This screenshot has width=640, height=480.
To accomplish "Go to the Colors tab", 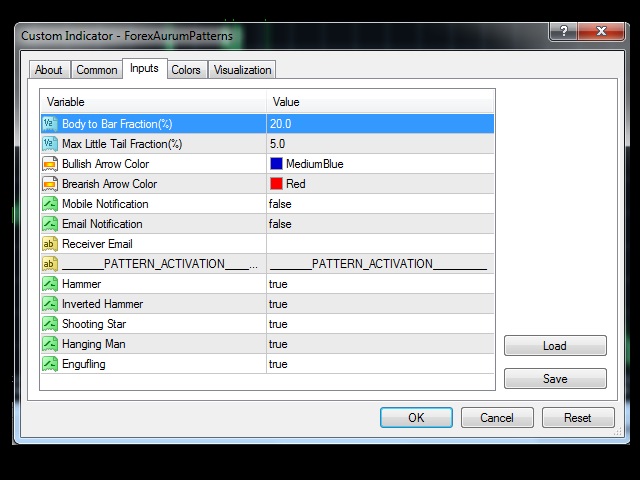I will point(186,70).
